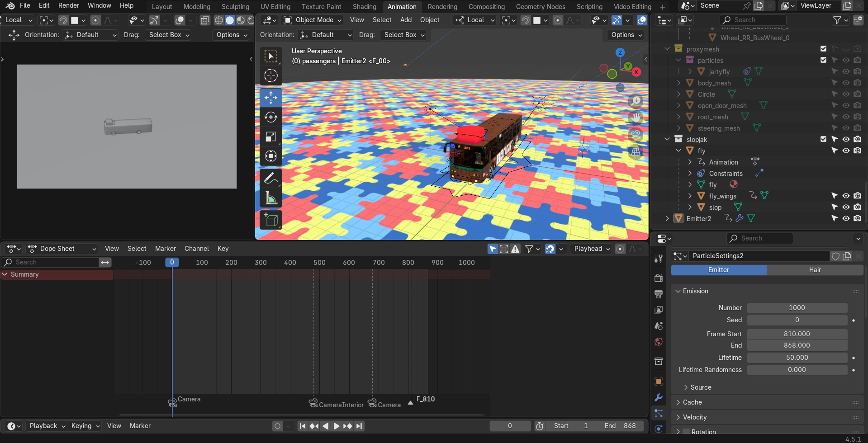The width and height of the screenshot is (868, 443).
Task: Uncheck the slopjak collection checkbox
Action: [823, 139]
